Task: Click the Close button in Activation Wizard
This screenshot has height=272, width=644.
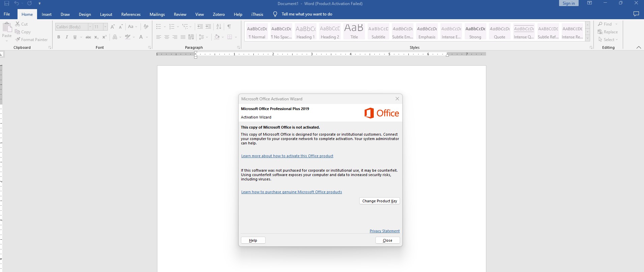Action: pyautogui.click(x=388, y=240)
